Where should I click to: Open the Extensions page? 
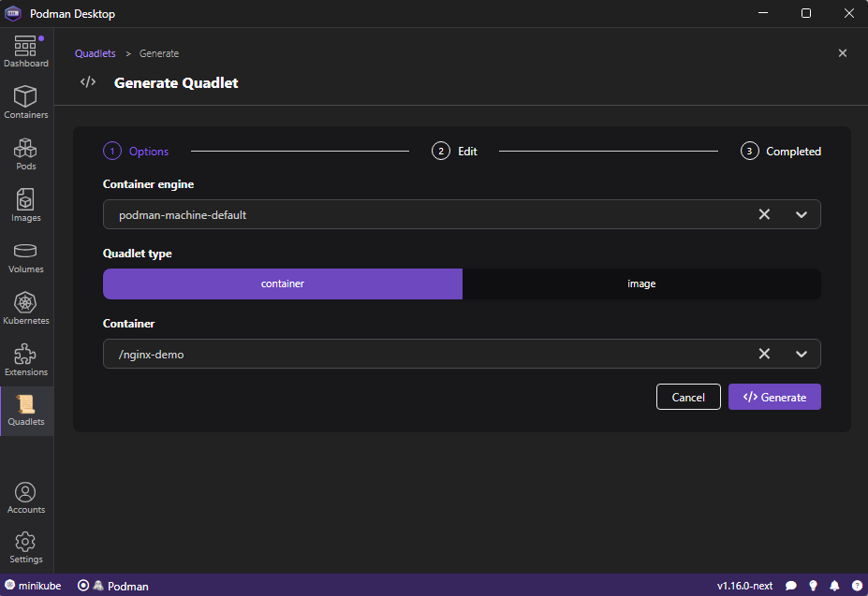[x=26, y=359]
